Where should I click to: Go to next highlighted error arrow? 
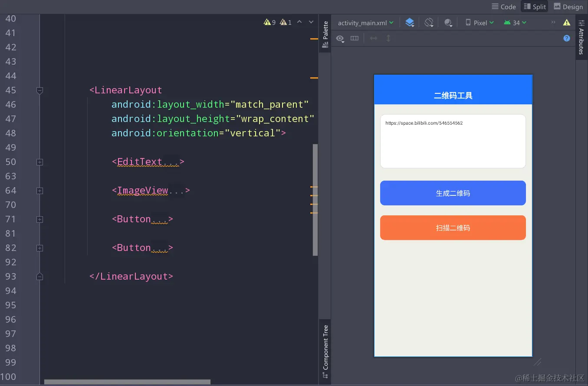click(x=311, y=22)
